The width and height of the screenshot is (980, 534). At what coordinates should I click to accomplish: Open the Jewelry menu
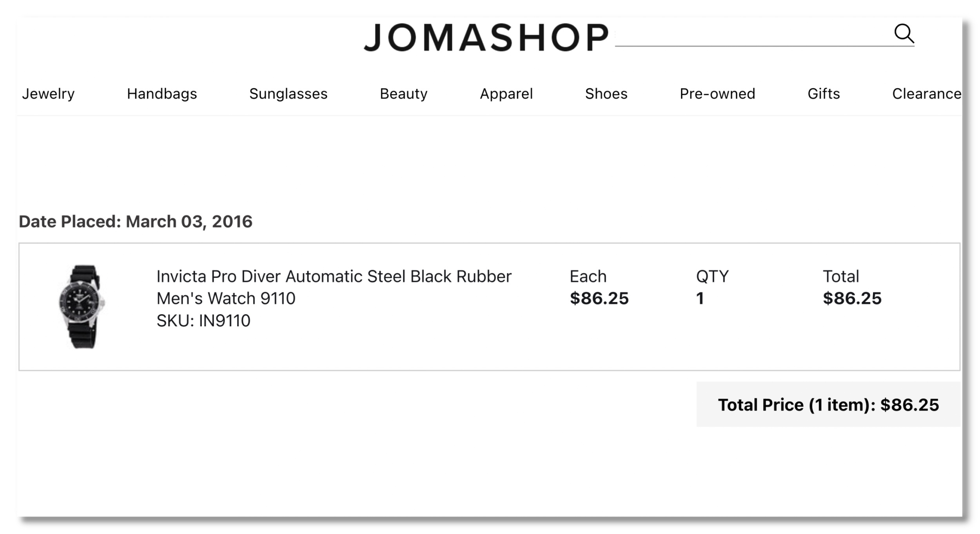[x=48, y=94]
